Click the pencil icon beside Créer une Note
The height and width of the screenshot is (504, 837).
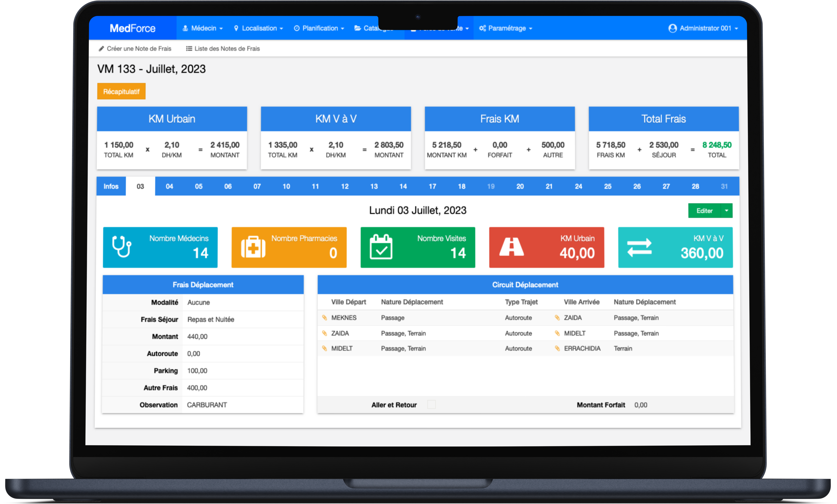(x=101, y=49)
